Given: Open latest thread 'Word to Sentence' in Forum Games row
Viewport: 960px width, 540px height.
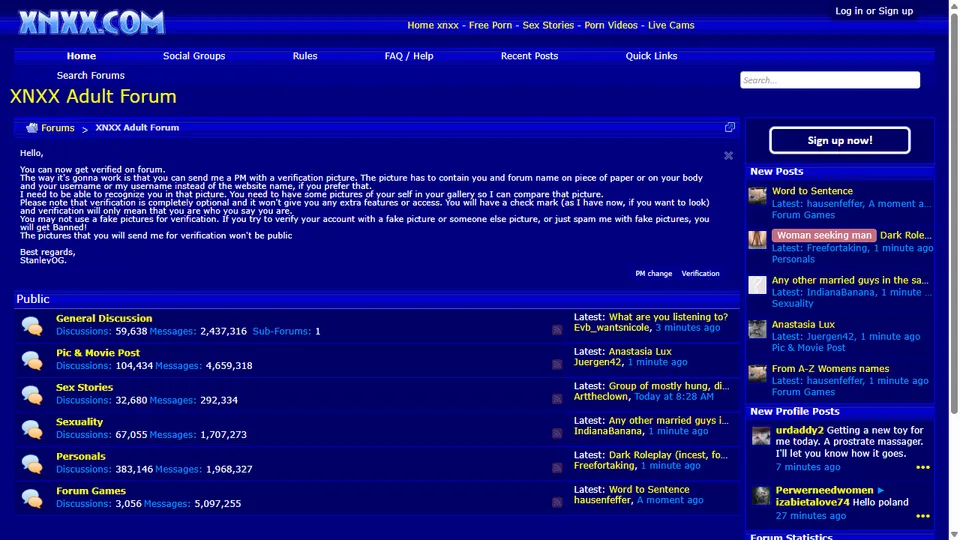Looking at the screenshot, I should (649, 490).
